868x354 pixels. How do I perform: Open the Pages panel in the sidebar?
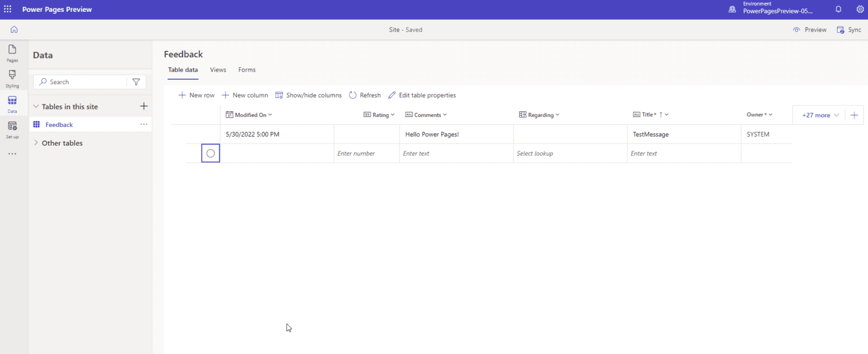[x=11, y=54]
